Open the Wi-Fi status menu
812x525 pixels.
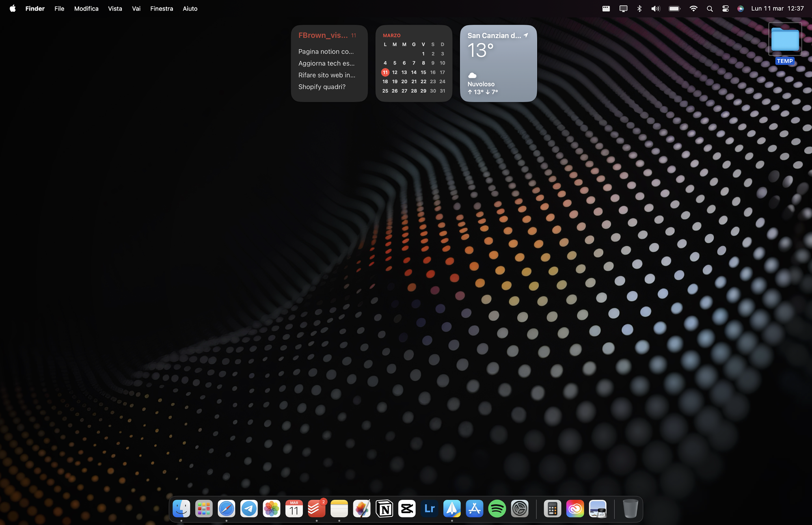pos(693,9)
